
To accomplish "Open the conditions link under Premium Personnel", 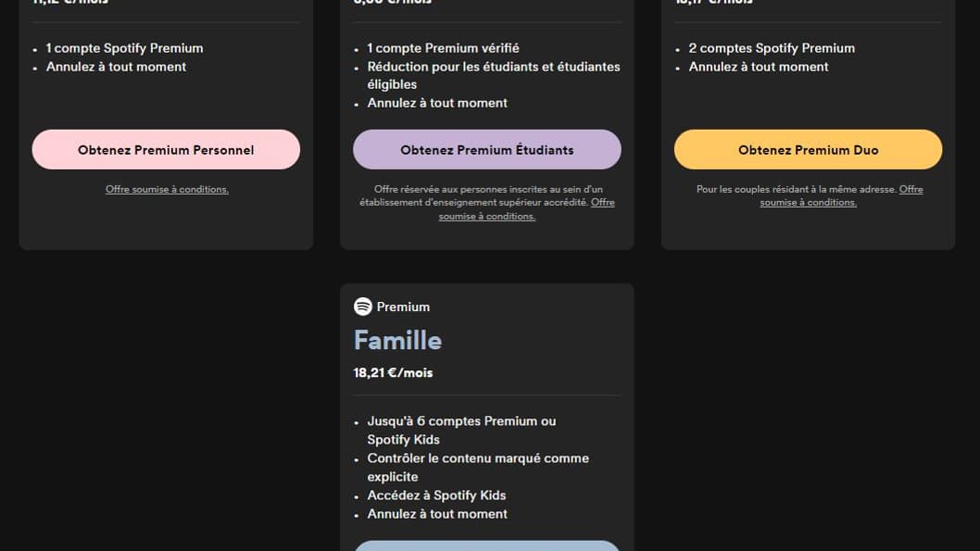I will pyautogui.click(x=168, y=189).
